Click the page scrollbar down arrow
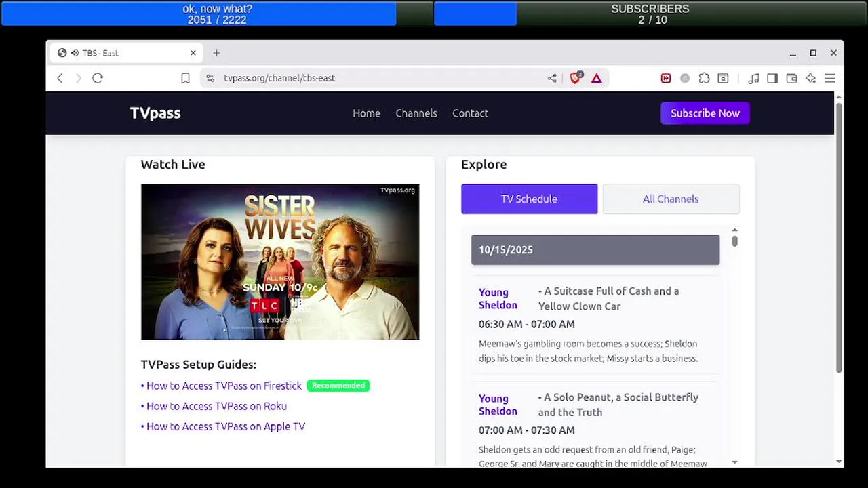 click(839, 462)
